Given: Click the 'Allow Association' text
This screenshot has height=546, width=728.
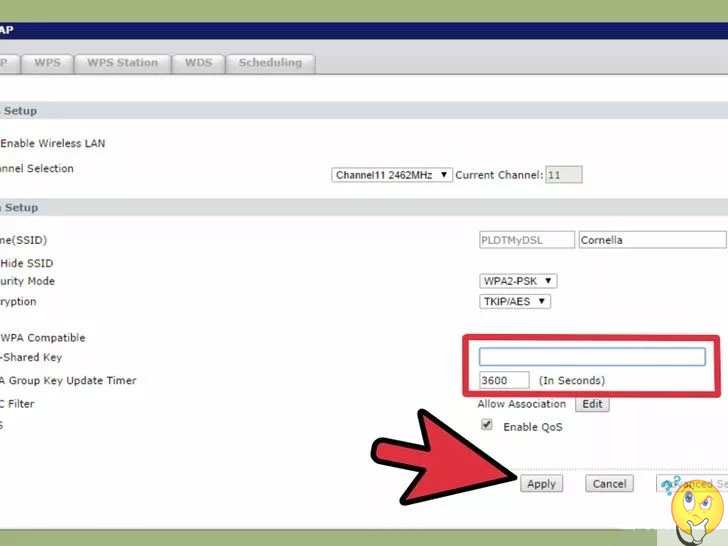Looking at the screenshot, I should pyautogui.click(x=522, y=404).
